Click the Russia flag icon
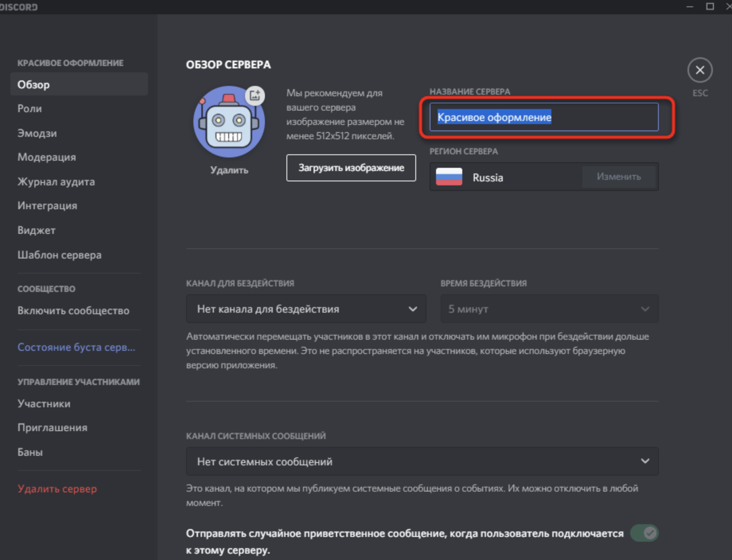The height and width of the screenshot is (560, 732). [x=449, y=177]
